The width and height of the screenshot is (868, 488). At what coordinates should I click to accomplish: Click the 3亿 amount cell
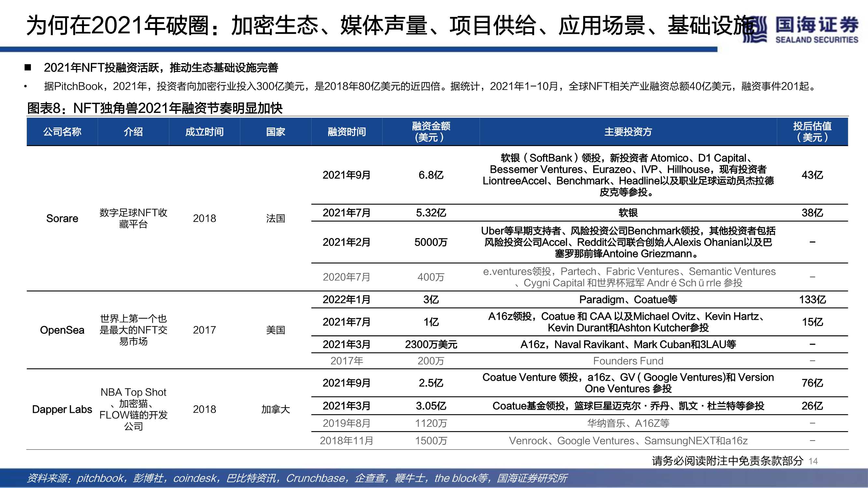(x=431, y=300)
